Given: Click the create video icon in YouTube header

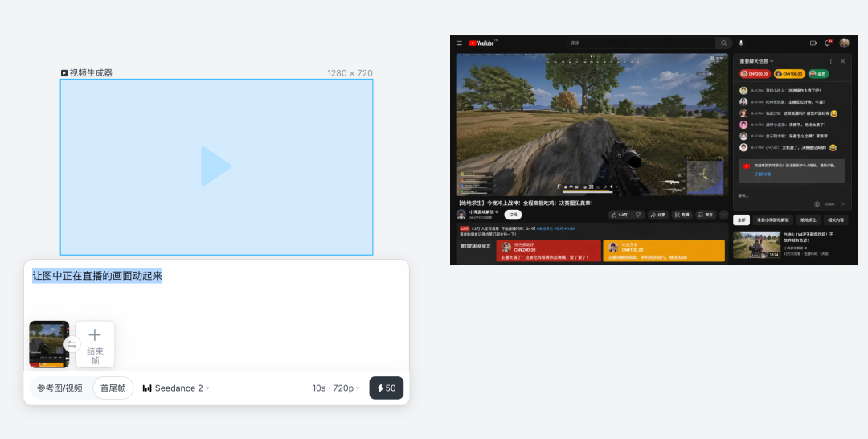Looking at the screenshot, I should [813, 43].
